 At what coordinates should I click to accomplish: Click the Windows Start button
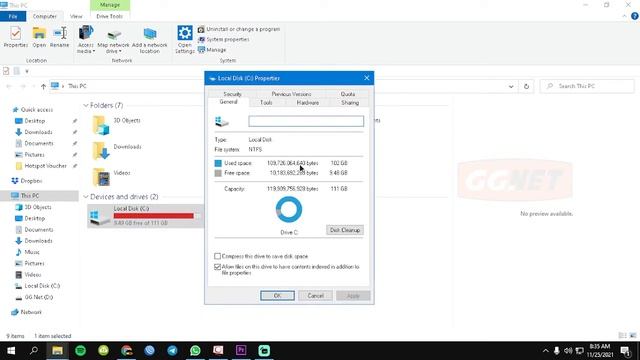point(11,351)
